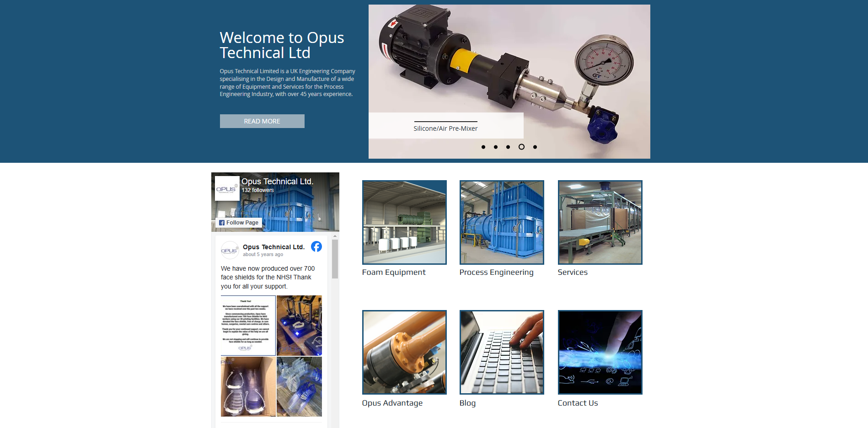Screen dimensions: 868x428
Task: Click the Blog text link
Action: point(467,403)
